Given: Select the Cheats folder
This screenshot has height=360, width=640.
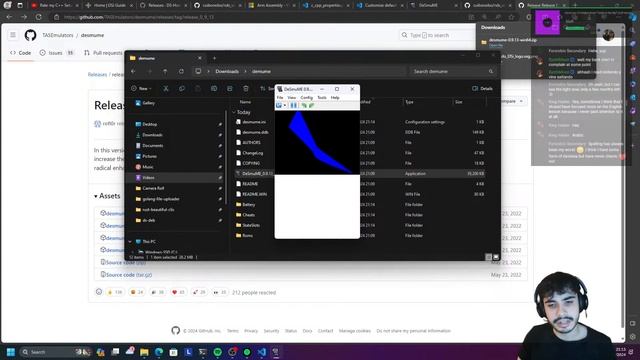Looking at the screenshot, I should 248,215.
